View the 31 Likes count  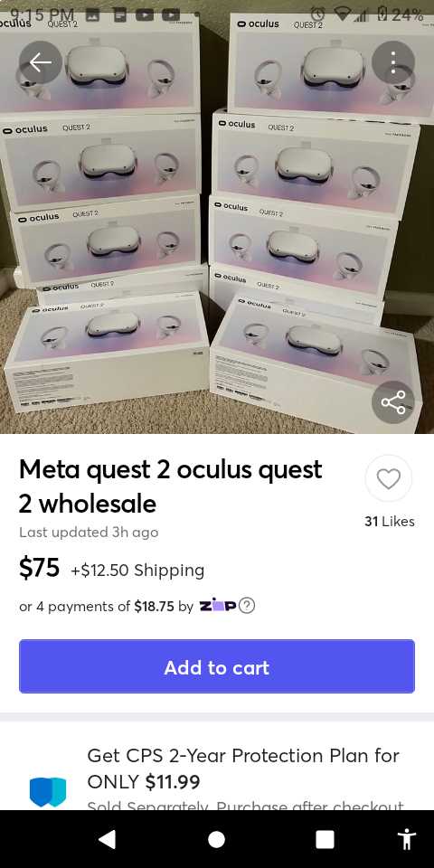389,521
